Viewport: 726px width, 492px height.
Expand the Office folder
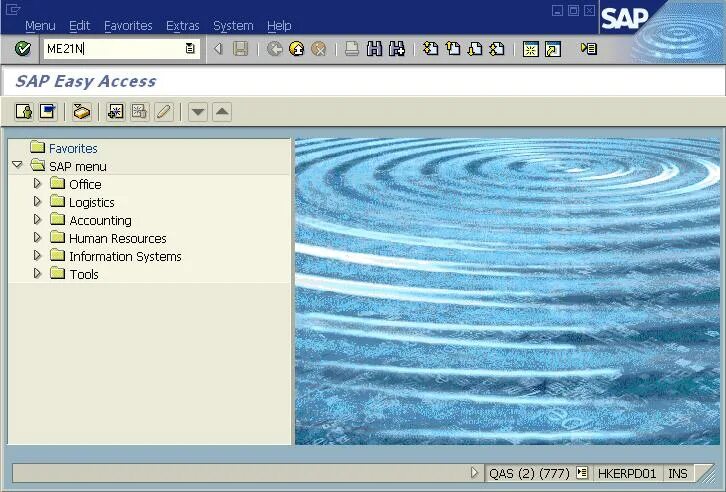(38, 183)
